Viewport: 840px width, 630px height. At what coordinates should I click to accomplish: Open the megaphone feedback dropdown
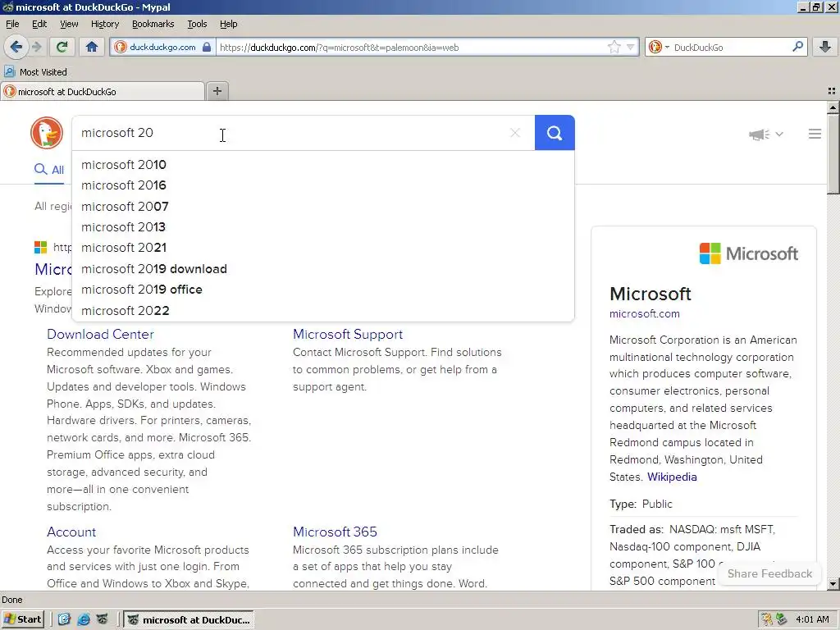(766, 134)
